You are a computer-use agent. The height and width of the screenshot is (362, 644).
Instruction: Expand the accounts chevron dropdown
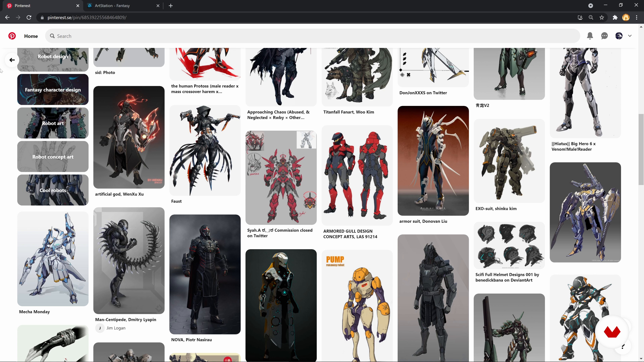point(630,36)
